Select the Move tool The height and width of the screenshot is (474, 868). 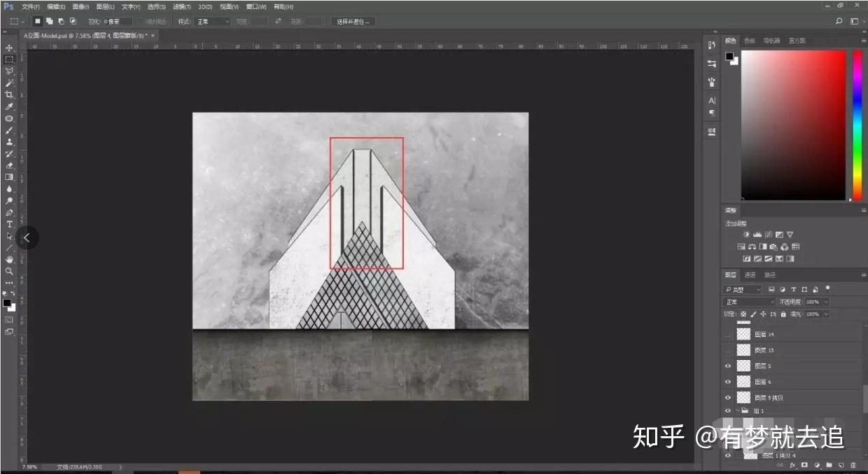coord(9,48)
